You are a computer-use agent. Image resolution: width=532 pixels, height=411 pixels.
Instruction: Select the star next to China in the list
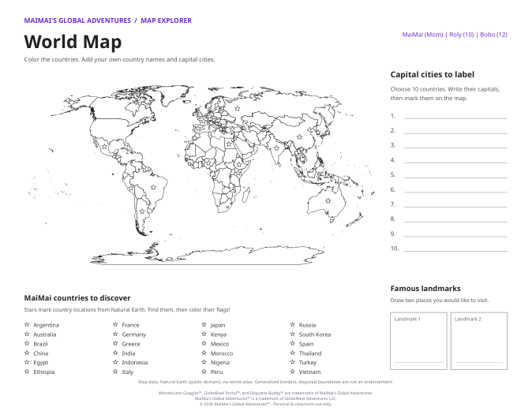27,353
